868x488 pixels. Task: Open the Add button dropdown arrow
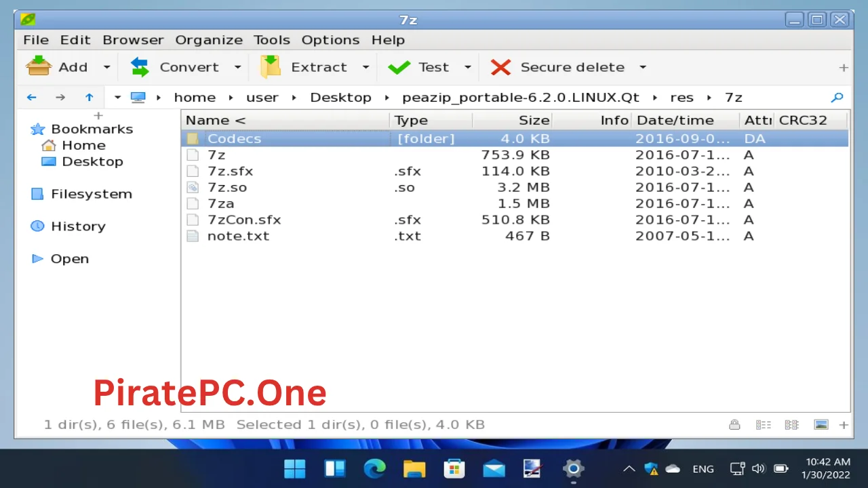point(106,67)
